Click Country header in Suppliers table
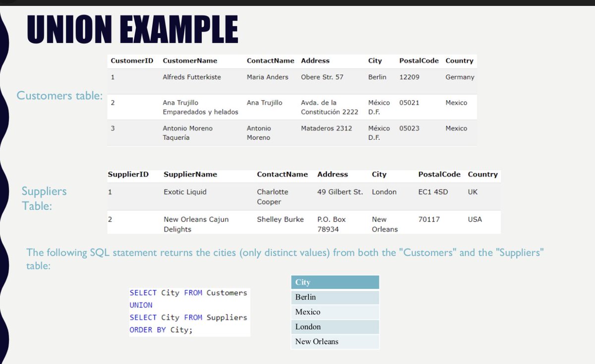The width and height of the screenshot is (595, 364). (482, 174)
